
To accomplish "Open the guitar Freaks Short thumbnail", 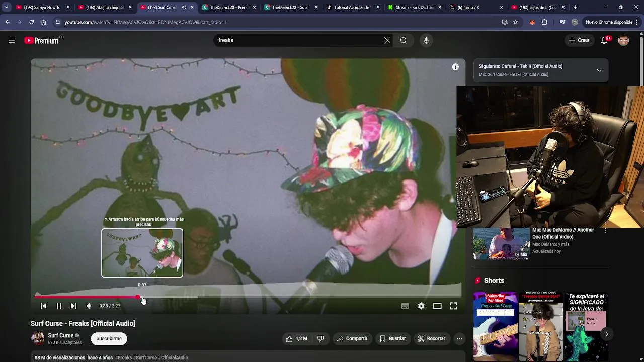I will point(495,327).
